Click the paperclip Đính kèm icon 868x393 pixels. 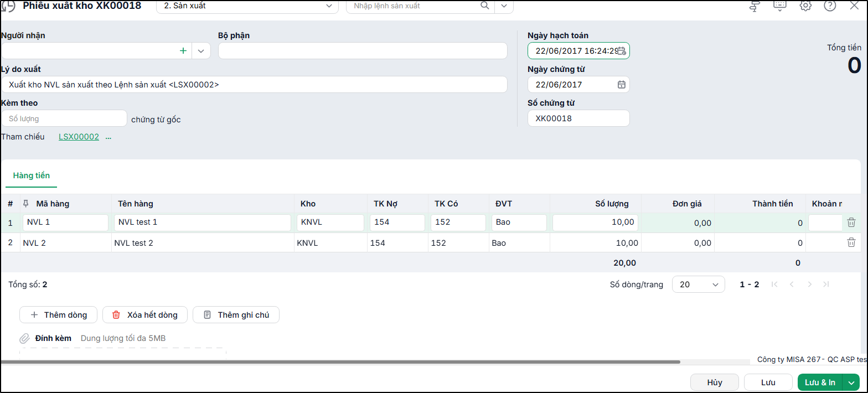25,338
